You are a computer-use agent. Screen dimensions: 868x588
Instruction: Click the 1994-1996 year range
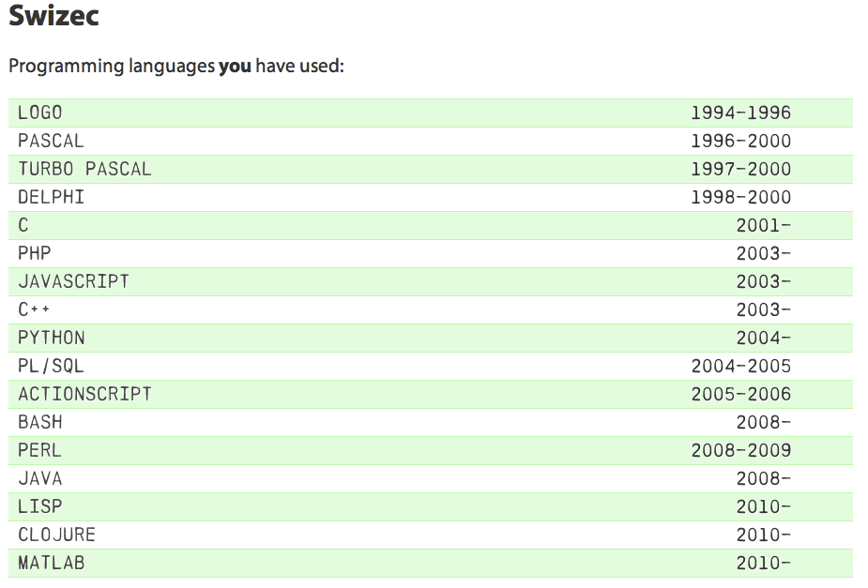740,113
